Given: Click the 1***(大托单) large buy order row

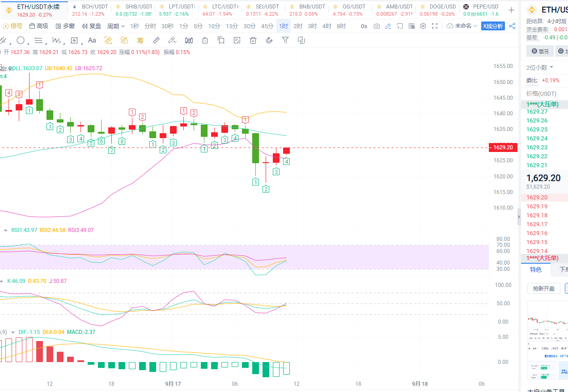Looking at the screenshot, I should tap(545, 258).
